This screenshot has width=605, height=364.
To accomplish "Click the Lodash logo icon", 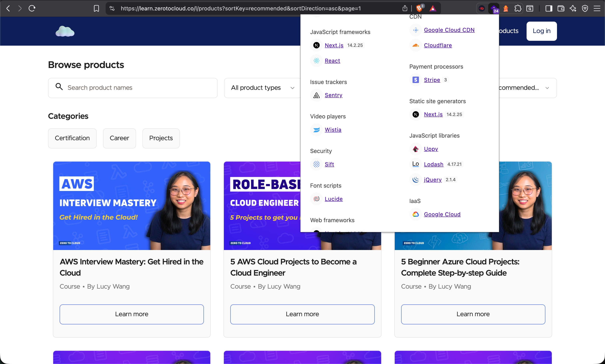I will pos(416,164).
